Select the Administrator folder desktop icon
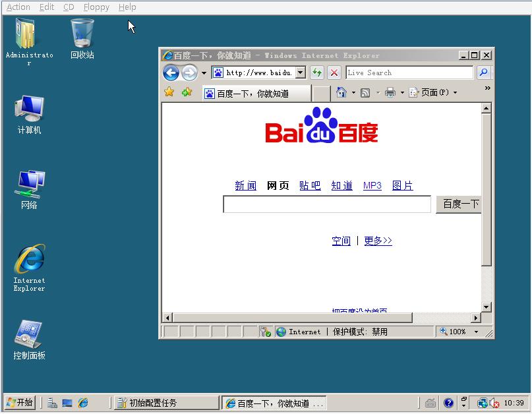 coord(29,42)
